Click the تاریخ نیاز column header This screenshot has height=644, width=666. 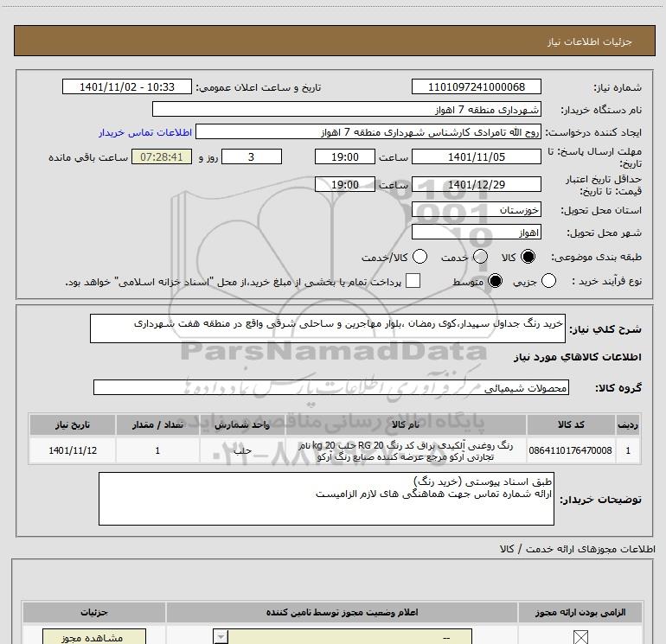point(73,425)
